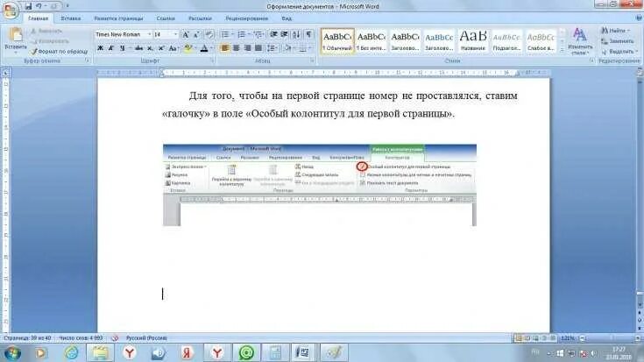
Task: Click the spell-check status icon in status bar
Action: point(115,337)
